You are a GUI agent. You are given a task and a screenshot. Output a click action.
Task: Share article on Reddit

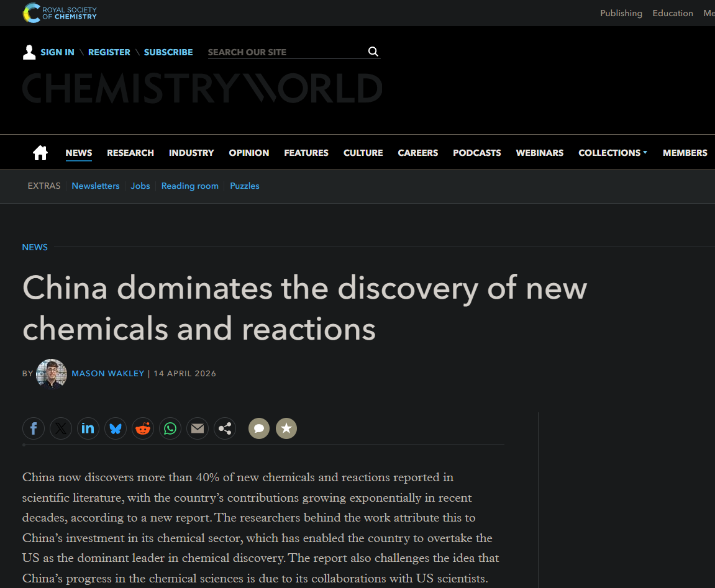coord(143,428)
